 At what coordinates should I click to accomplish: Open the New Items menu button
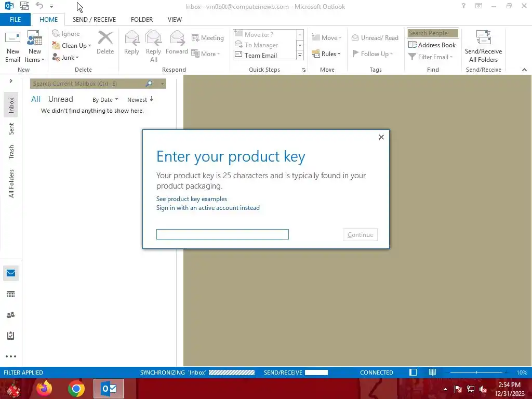tap(35, 46)
